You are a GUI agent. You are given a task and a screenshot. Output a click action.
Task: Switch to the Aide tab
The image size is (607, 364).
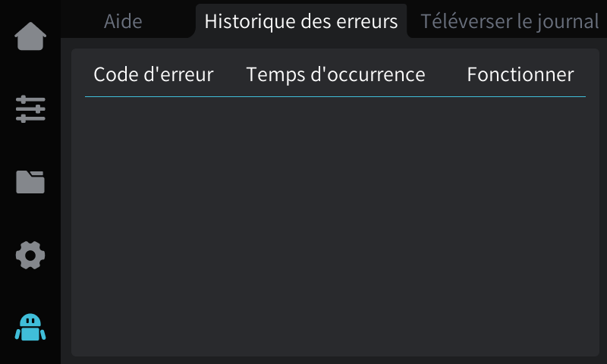pyautogui.click(x=123, y=21)
